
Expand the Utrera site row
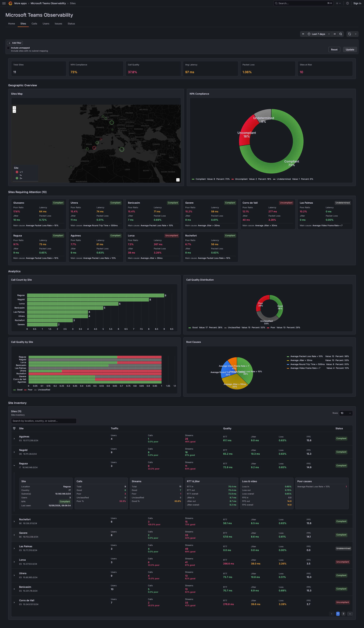[14, 575]
